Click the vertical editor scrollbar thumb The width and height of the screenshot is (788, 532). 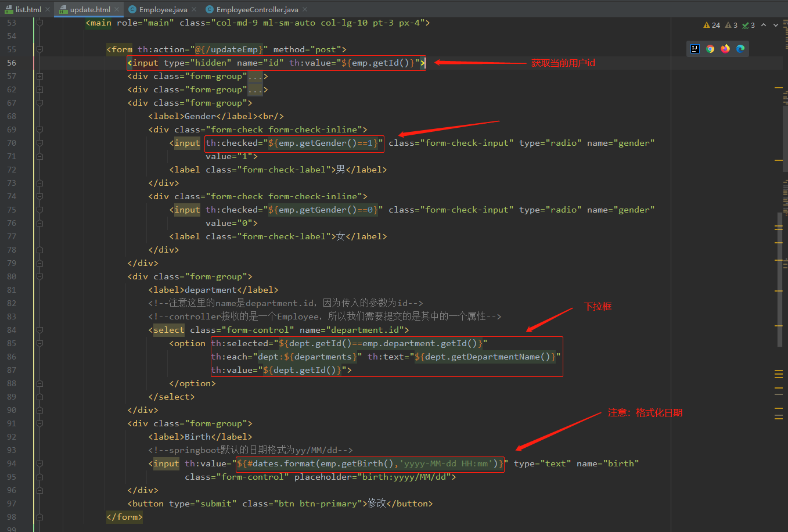780,279
